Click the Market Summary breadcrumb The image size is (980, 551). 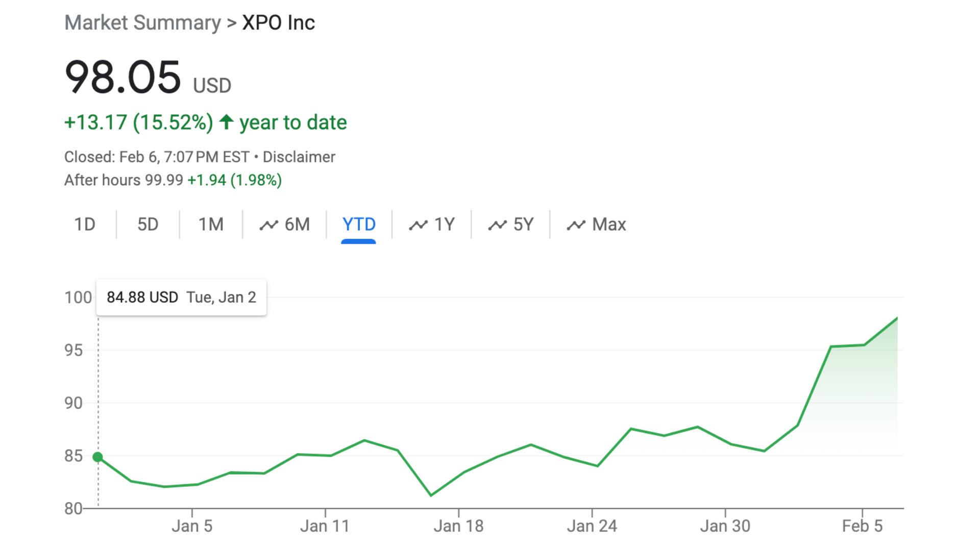[142, 23]
